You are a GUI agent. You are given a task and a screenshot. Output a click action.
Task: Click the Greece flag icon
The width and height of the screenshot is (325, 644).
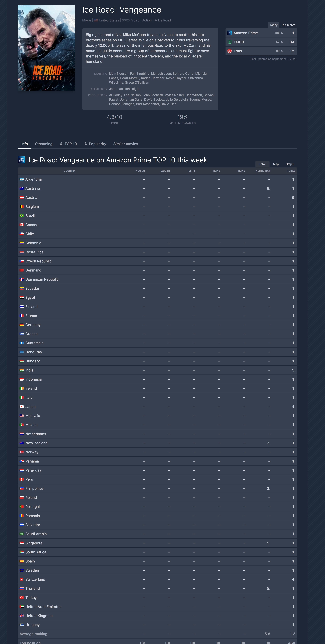click(21, 334)
